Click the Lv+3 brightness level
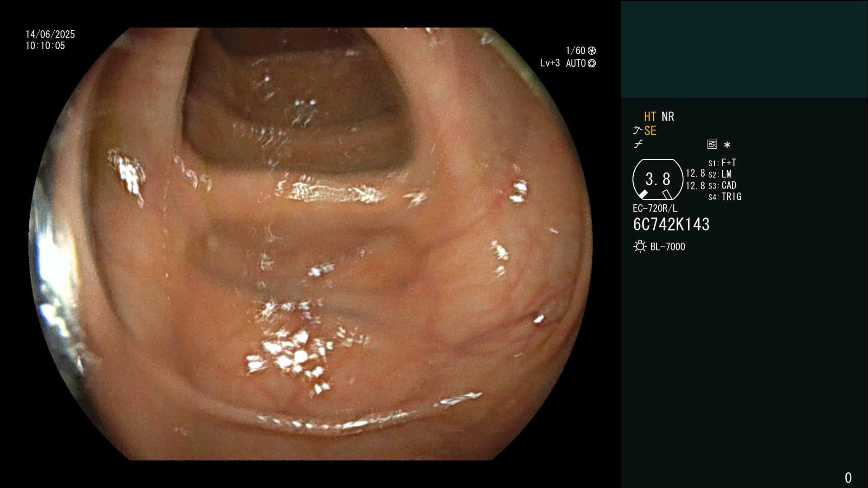This screenshot has width=868, height=488. [550, 63]
